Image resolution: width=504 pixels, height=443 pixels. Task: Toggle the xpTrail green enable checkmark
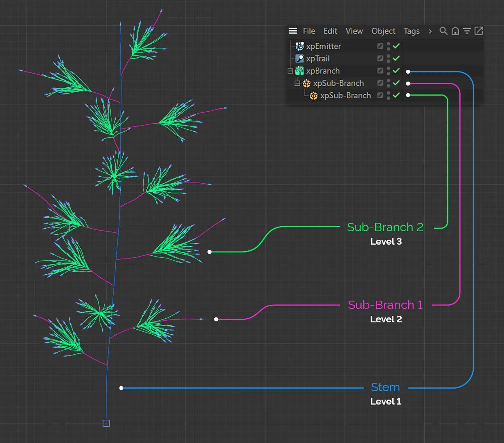pos(396,58)
